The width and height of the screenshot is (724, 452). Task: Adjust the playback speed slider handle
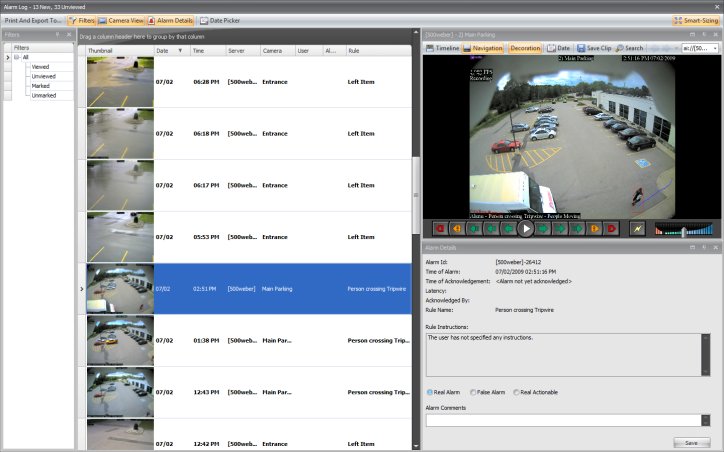click(683, 231)
